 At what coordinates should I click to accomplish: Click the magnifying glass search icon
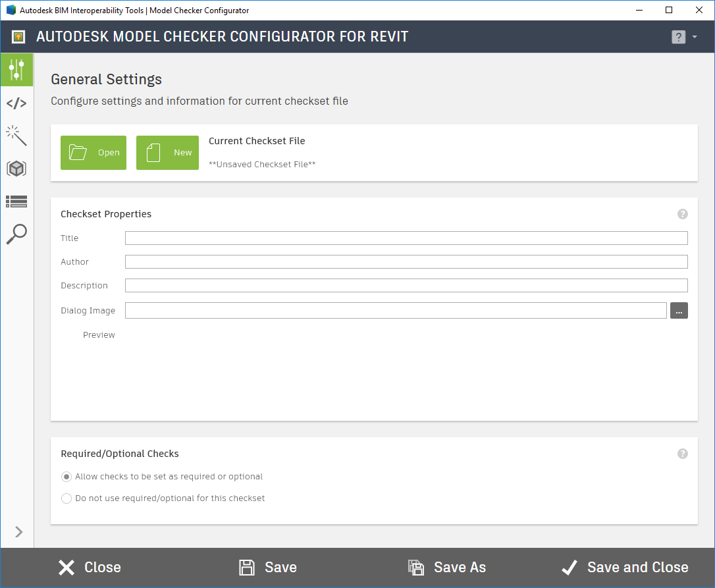click(16, 234)
